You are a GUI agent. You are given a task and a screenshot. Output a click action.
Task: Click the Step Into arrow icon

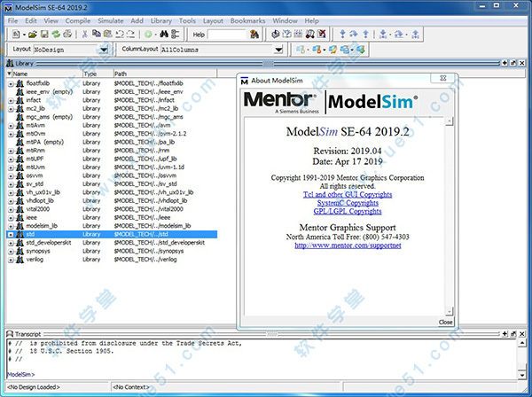(342, 34)
